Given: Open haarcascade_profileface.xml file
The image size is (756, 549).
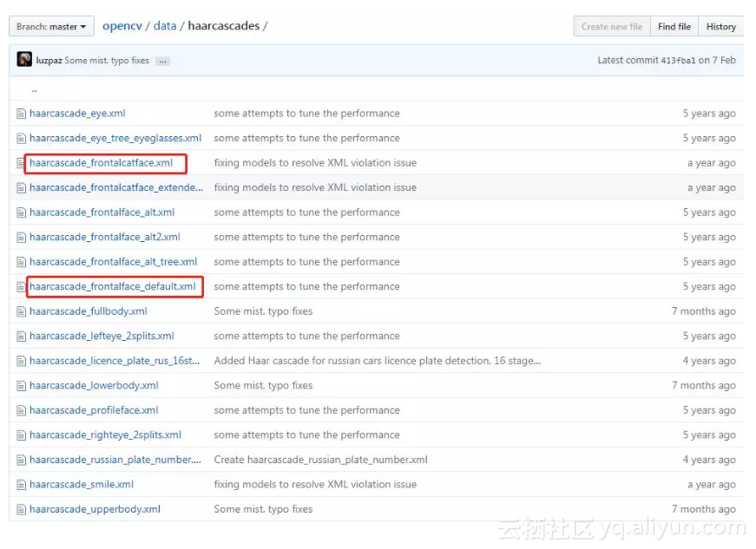Looking at the screenshot, I should (94, 410).
